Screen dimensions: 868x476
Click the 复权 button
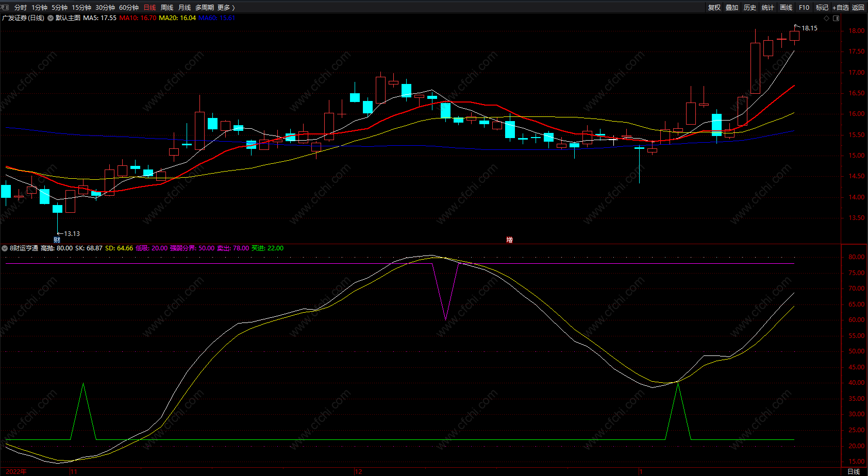coord(714,8)
